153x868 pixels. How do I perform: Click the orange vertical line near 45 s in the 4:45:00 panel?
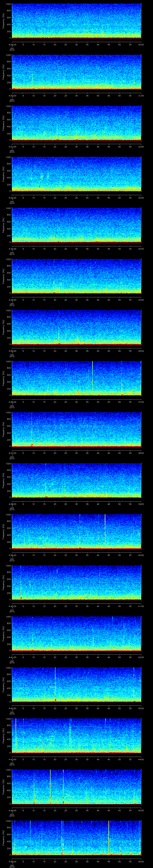[x=109, y=836]
